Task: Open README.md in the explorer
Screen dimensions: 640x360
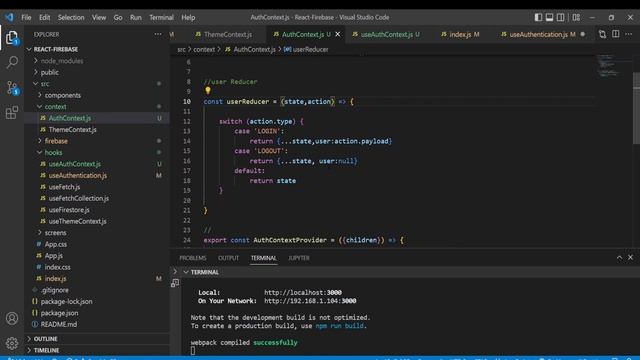Action: [x=97, y=324]
